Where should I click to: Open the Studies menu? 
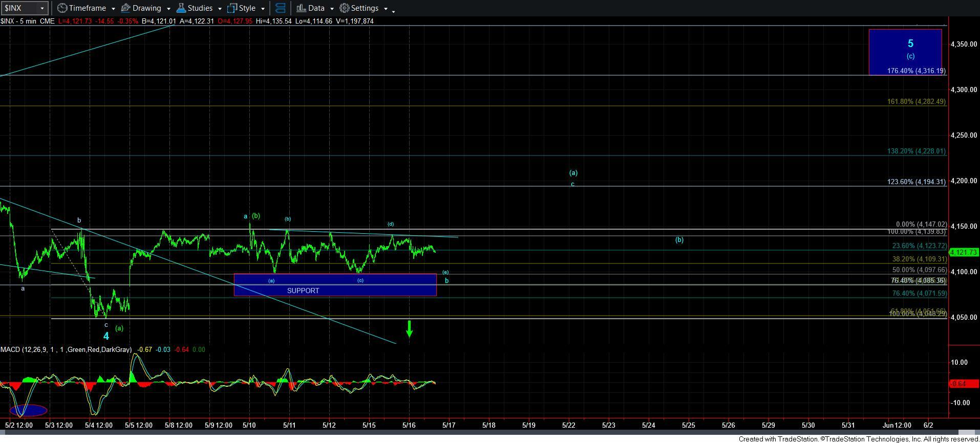(x=200, y=8)
